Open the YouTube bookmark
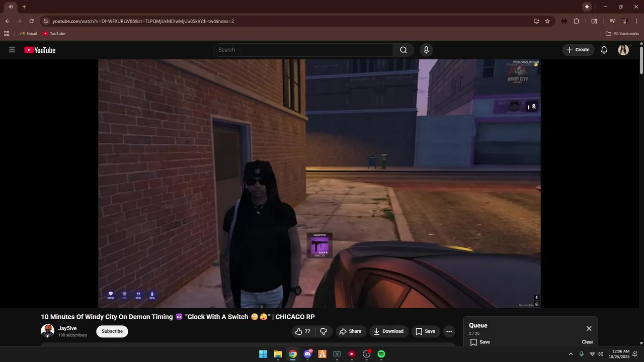This screenshot has height=362, width=644. pos(54,34)
